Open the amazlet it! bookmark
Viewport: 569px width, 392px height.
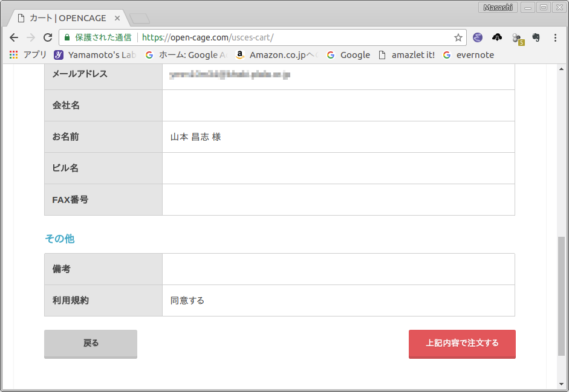[406, 55]
